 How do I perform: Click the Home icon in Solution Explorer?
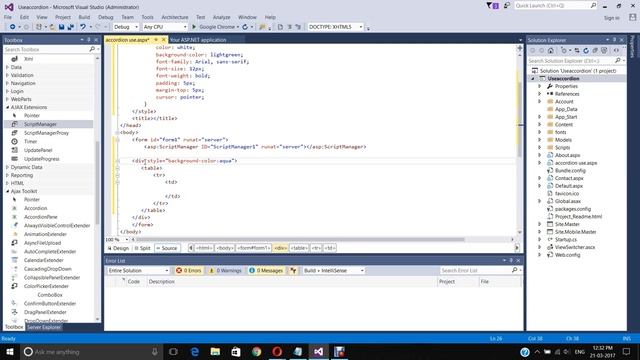pyautogui.click(x=551, y=51)
